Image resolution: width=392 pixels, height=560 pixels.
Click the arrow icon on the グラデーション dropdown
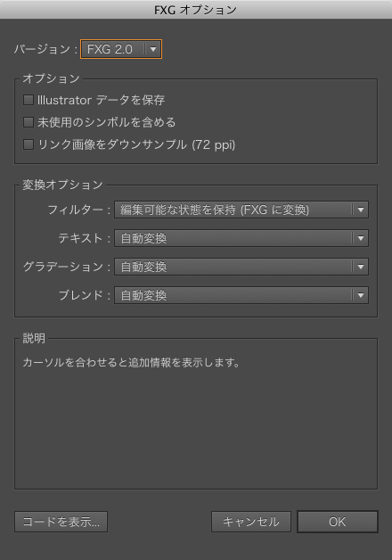coord(361,267)
